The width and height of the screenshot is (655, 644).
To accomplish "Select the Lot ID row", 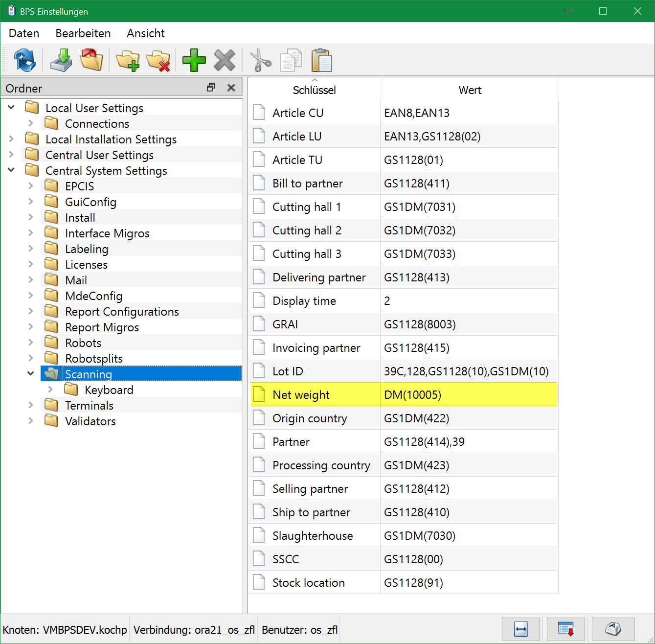I will coord(288,371).
